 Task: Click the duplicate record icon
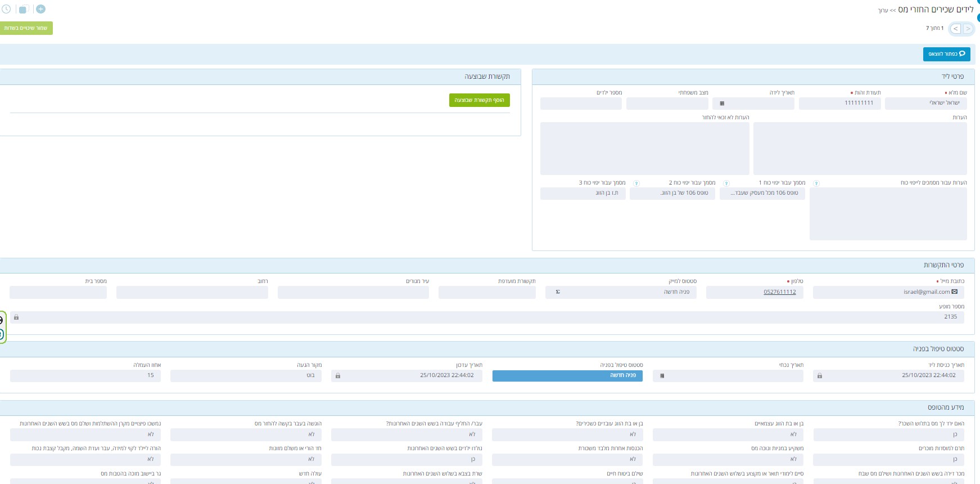point(23,10)
